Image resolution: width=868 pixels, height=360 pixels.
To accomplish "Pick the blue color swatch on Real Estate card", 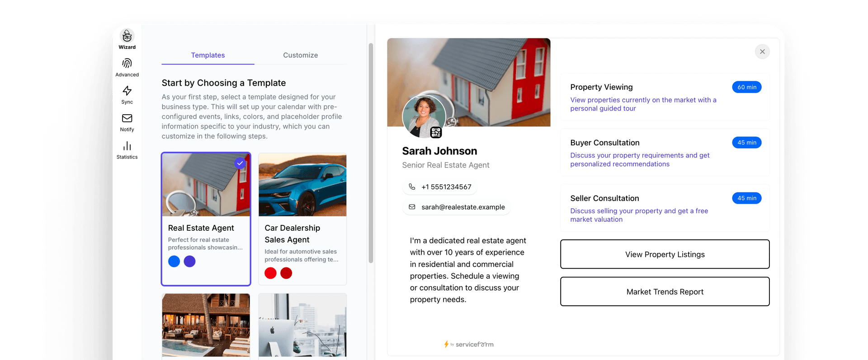I will (174, 261).
